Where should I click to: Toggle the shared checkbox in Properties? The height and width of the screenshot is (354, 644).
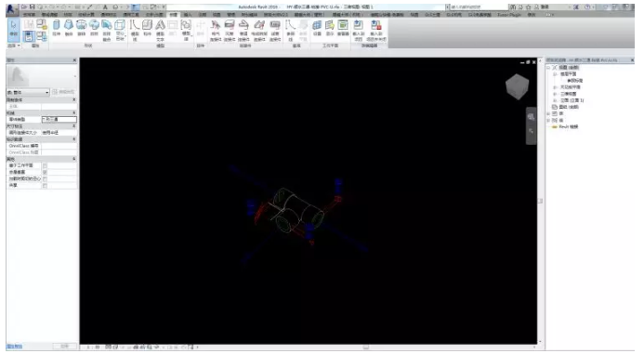(x=45, y=186)
